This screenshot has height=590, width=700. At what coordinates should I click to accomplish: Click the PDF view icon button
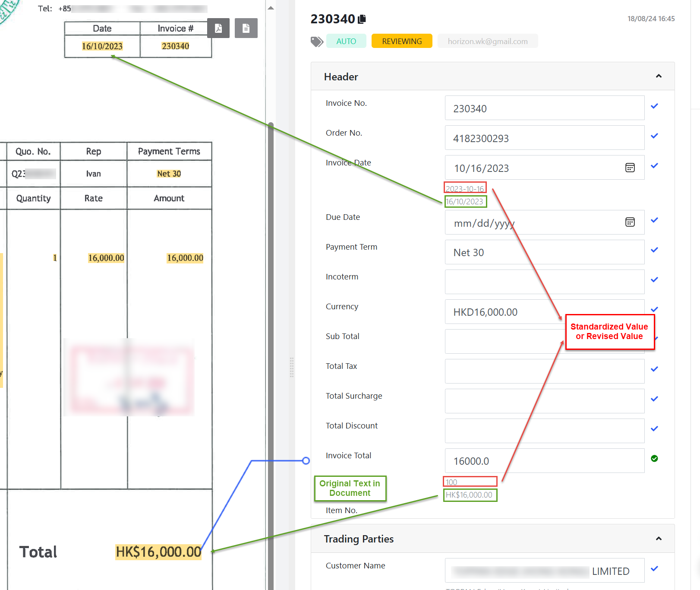[x=218, y=28]
